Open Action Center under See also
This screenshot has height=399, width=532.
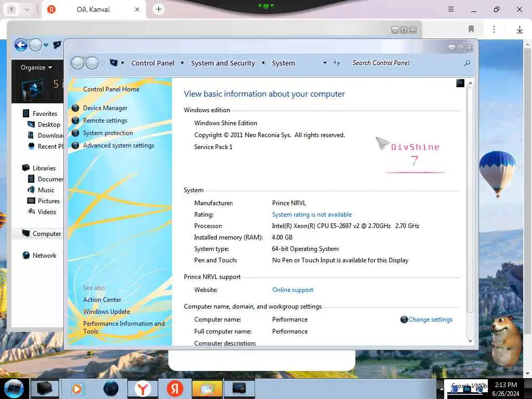[x=102, y=300]
